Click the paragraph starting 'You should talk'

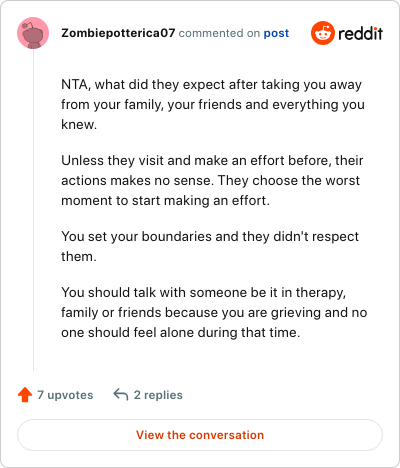tap(214, 312)
